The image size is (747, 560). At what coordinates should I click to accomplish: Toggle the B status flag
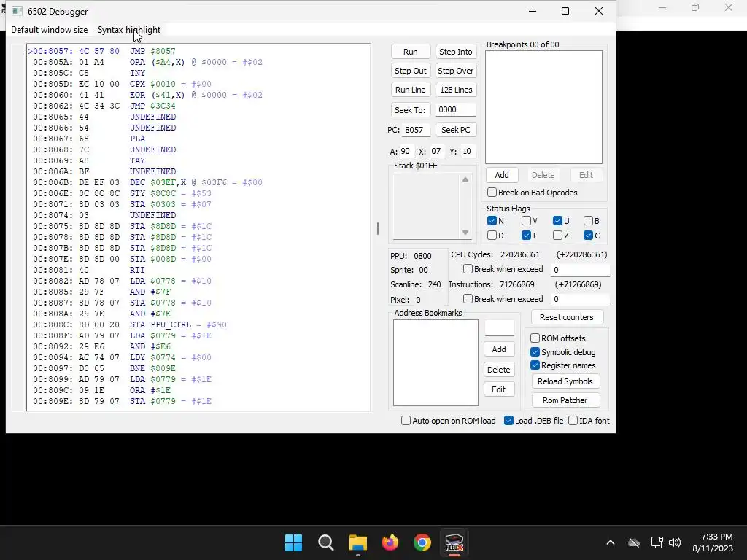pos(592,221)
